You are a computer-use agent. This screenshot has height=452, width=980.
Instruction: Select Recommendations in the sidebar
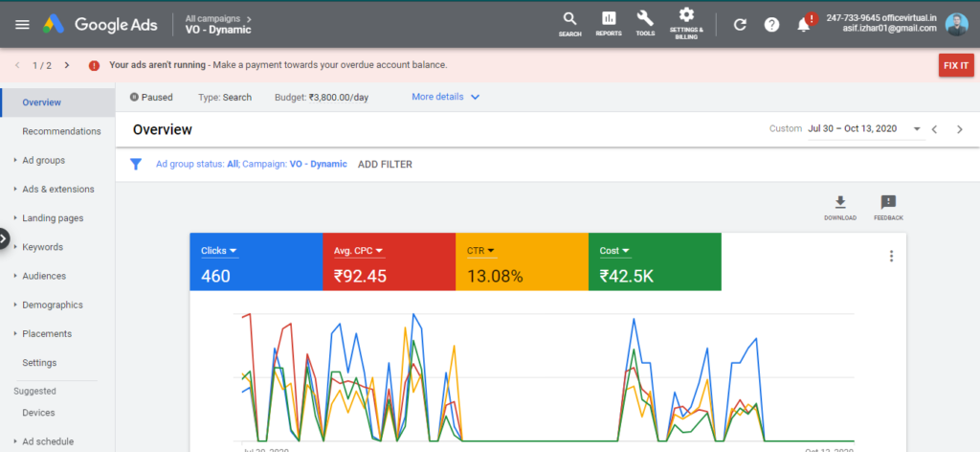pyautogui.click(x=61, y=131)
